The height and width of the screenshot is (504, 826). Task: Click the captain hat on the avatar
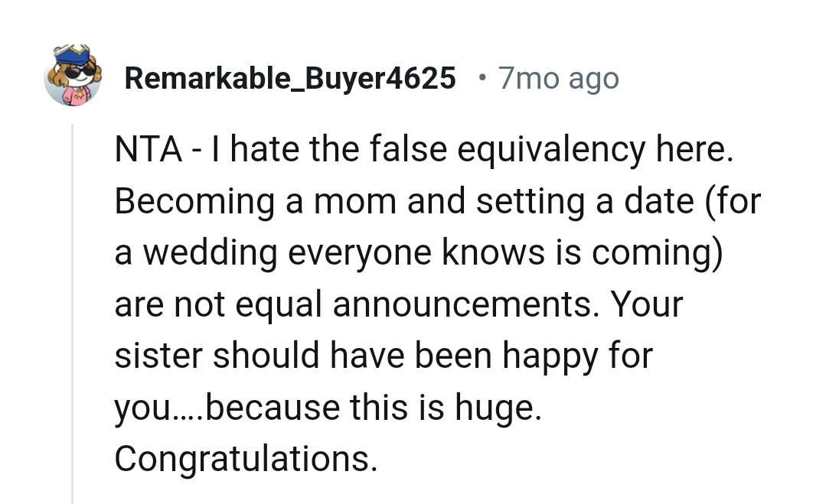(x=73, y=56)
